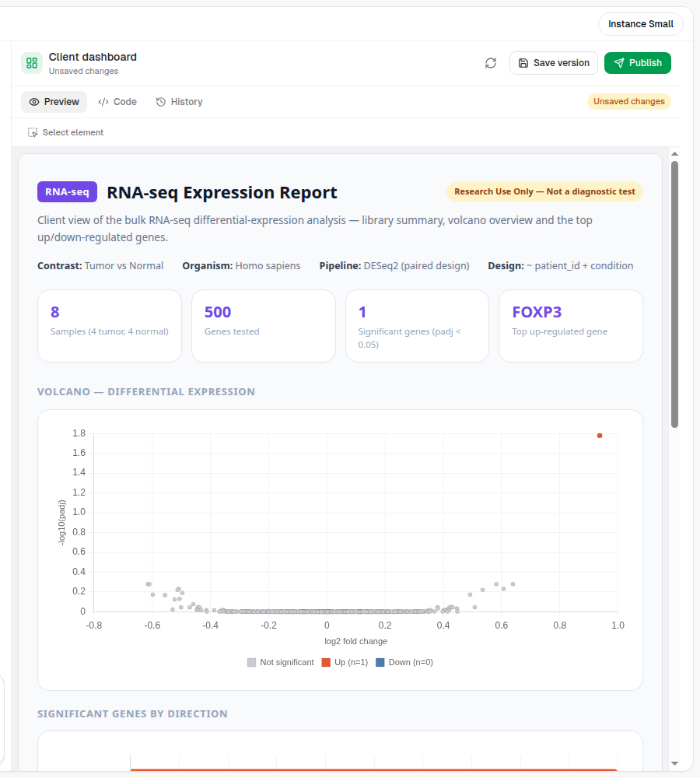Click the 500 Genes tested card
Screen dimensions: 700x778
click(x=264, y=326)
